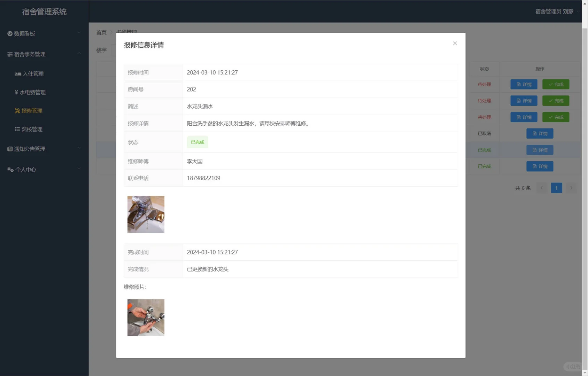This screenshot has width=588, height=376.
Task: Expand the 通知公告管理 section
Action: tap(79, 147)
